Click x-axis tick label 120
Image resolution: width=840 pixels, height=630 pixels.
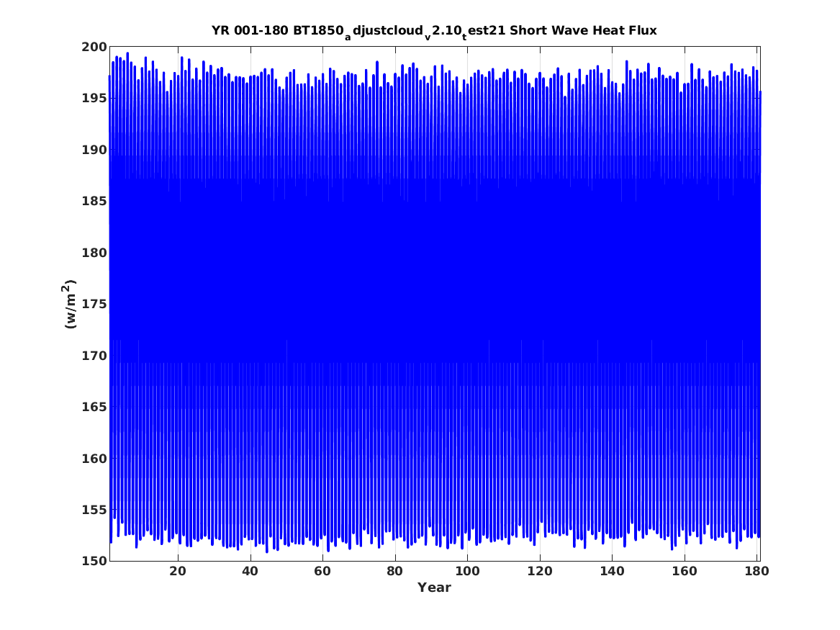click(x=539, y=572)
